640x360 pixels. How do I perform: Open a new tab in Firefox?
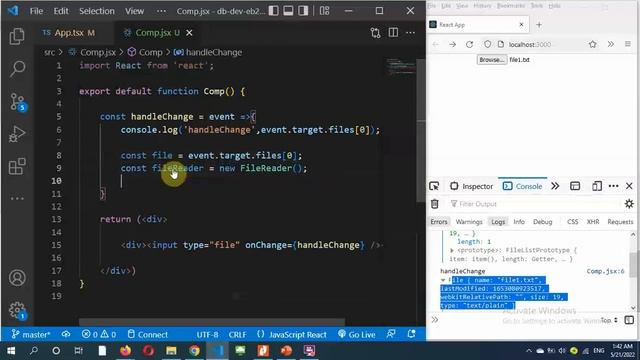[539, 25]
